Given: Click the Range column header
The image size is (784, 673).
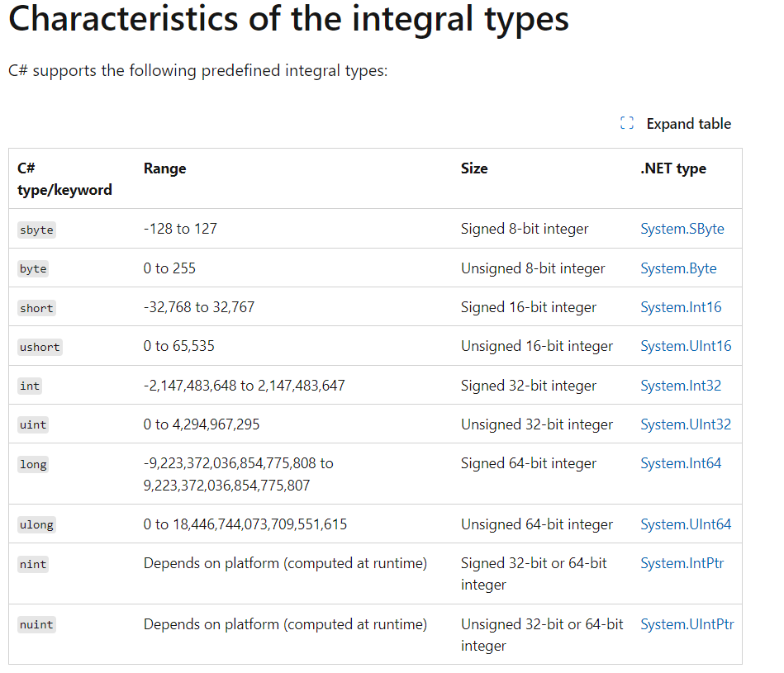Looking at the screenshot, I should pyautogui.click(x=164, y=168).
